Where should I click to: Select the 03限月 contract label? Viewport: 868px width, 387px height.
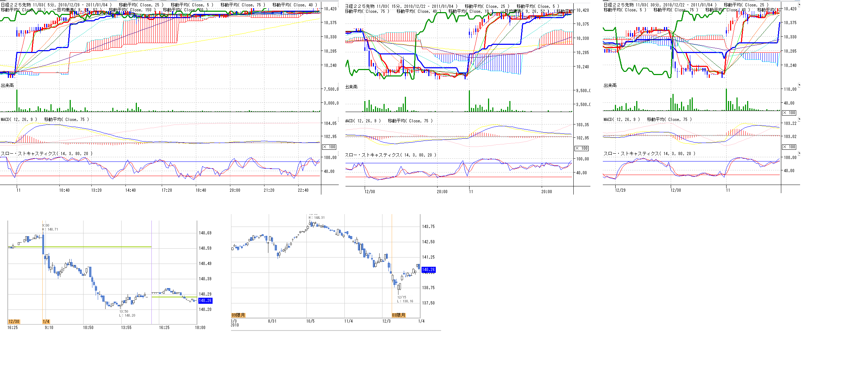click(398, 315)
